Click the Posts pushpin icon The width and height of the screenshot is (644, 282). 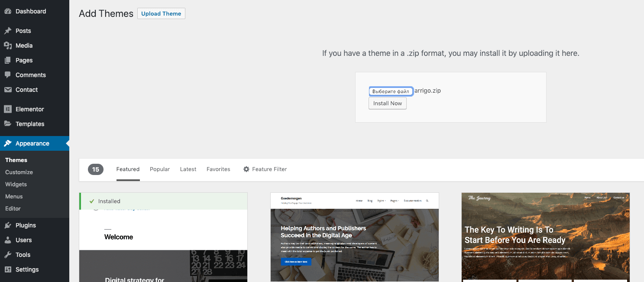8,31
